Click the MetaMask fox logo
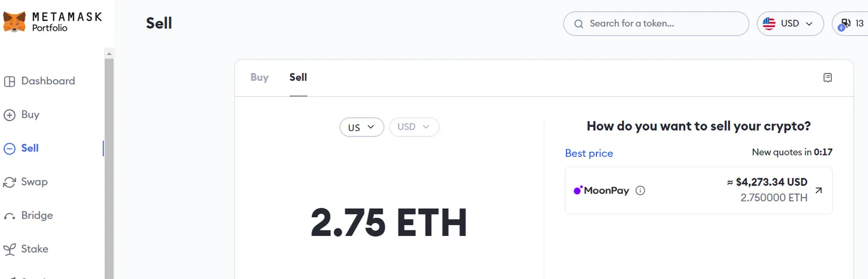The width and height of the screenshot is (868, 279). (14, 22)
